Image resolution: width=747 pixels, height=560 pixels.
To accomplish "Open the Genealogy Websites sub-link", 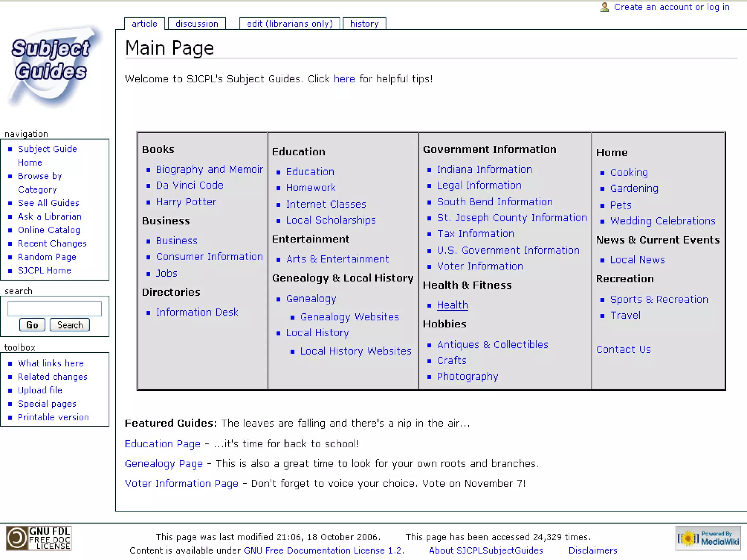I will pos(349,317).
